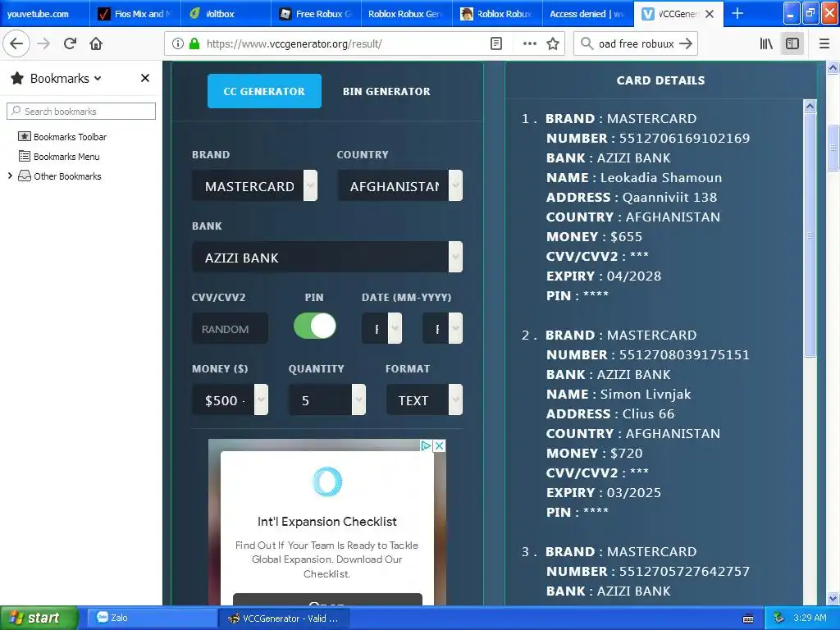Click card number 5512708039175151
This screenshot has height=630, width=840.
(x=684, y=354)
